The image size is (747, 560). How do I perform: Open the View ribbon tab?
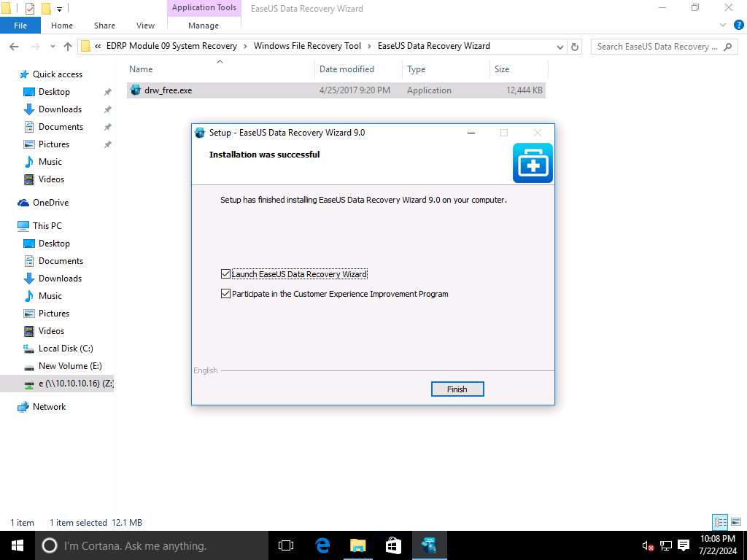click(x=145, y=26)
